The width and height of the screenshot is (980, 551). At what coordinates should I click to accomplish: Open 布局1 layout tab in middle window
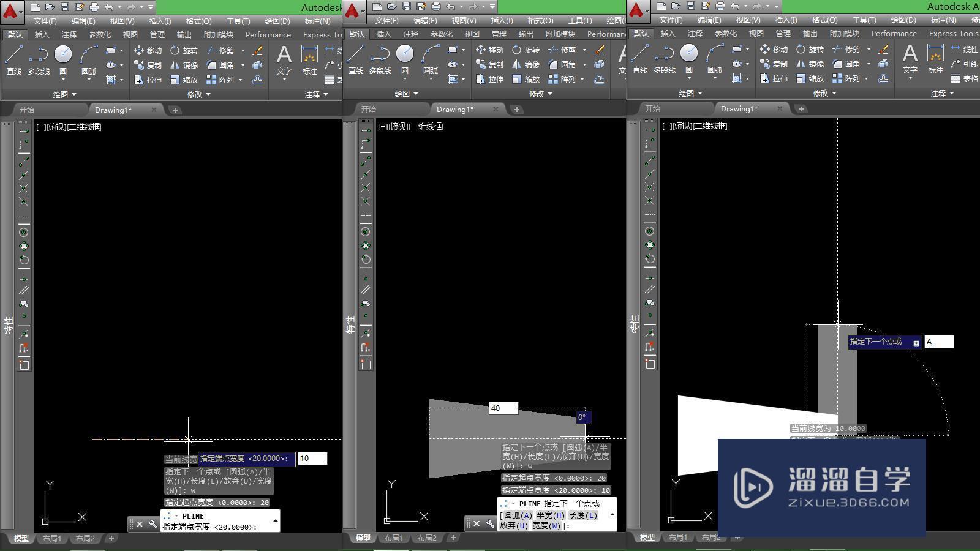(x=394, y=538)
